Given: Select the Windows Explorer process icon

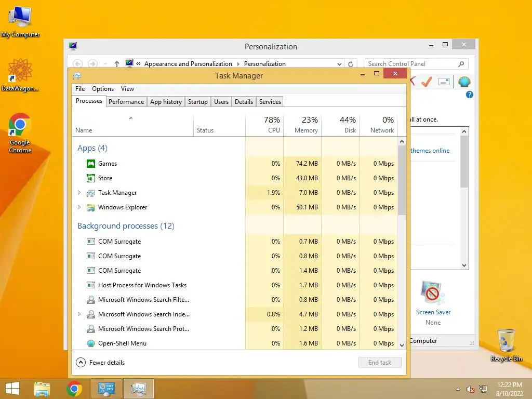Looking at the screenshot, I should pos(90,207).
